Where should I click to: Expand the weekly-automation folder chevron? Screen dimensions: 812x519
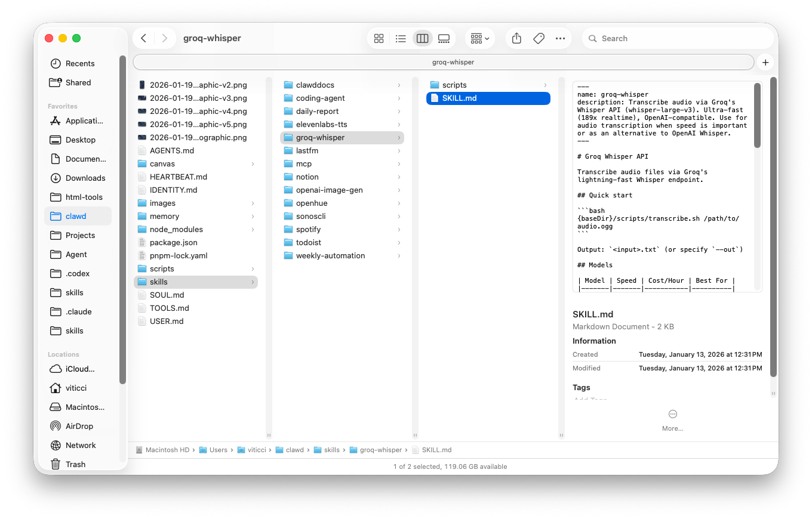tap(399, 256)
